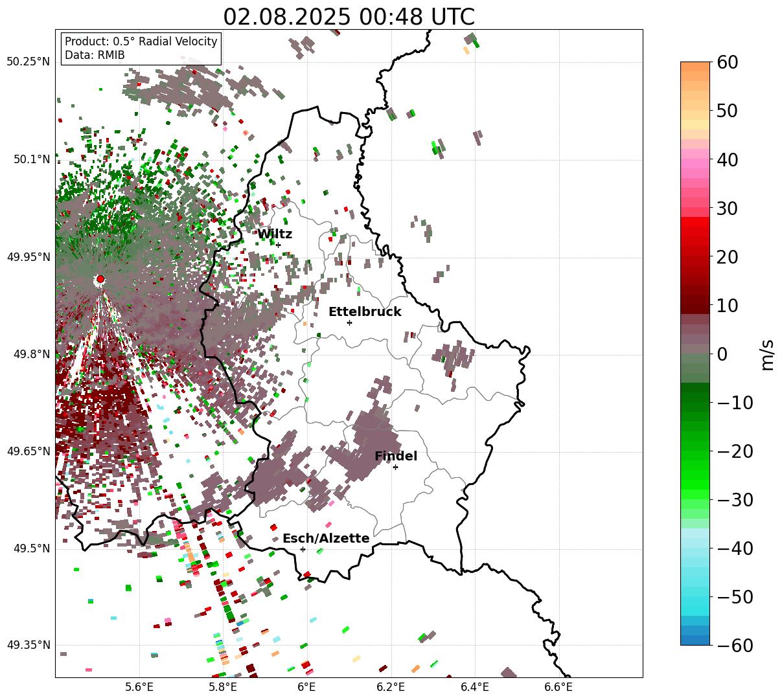Click the 6.2°E longitude label
Image resolution: width=782 pixels, height=700 pixels.
tap(391, 688)
